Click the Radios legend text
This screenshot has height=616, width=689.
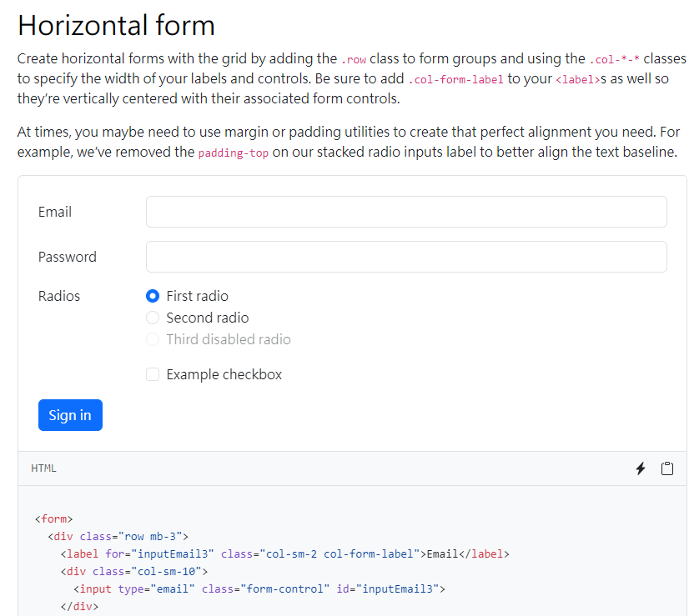coord(59,296)
